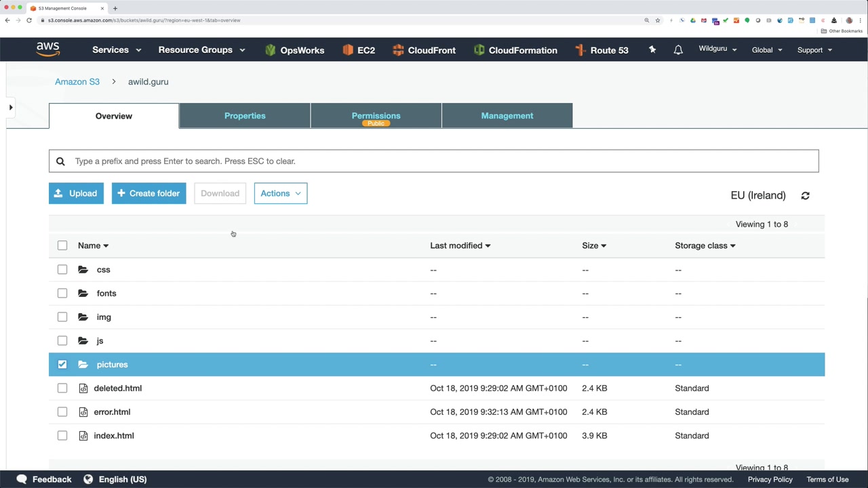The height and width of the screenshot is (488, 868).
Task: Select the deleted.html checkbox
Action: (x=62, y=388)
